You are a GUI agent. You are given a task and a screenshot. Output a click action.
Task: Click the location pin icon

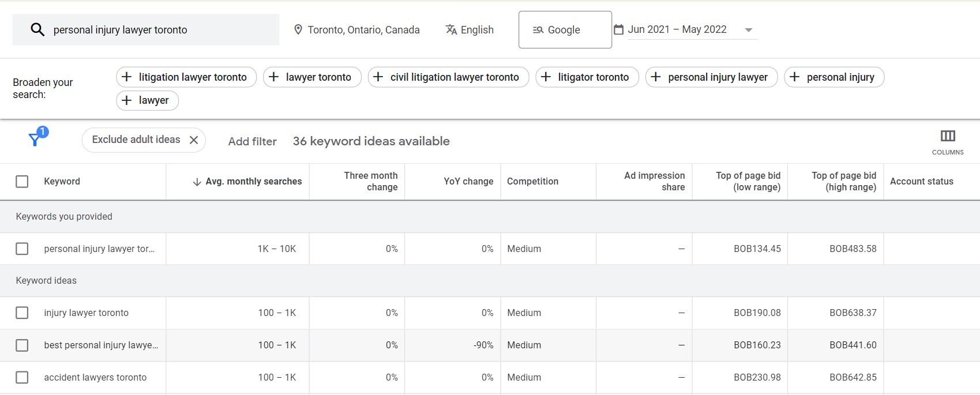point(298,30)
